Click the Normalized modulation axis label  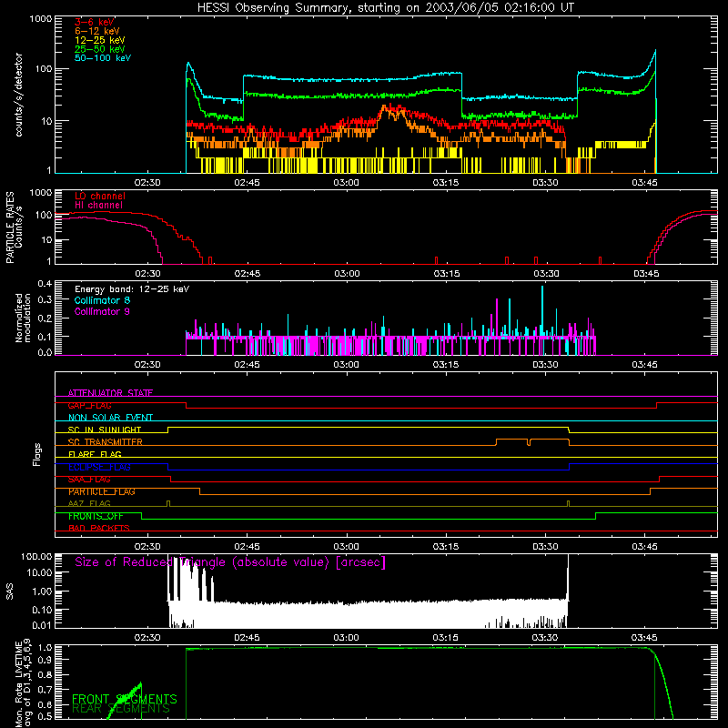click(24, 318)
